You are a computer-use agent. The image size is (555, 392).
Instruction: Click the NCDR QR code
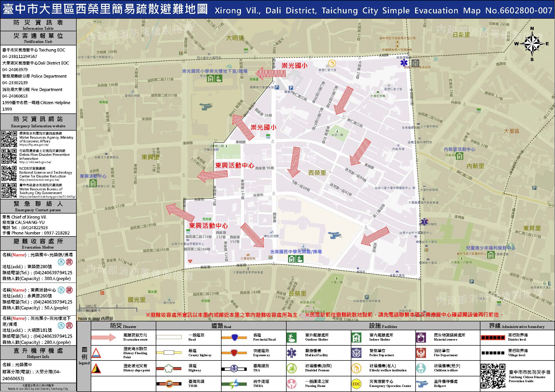[9, 173]
